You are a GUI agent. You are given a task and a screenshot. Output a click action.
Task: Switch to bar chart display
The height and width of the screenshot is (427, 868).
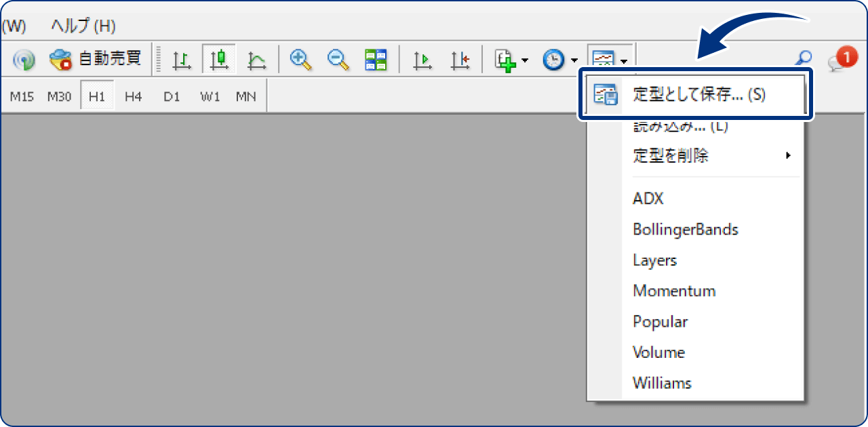click(181, 60)
